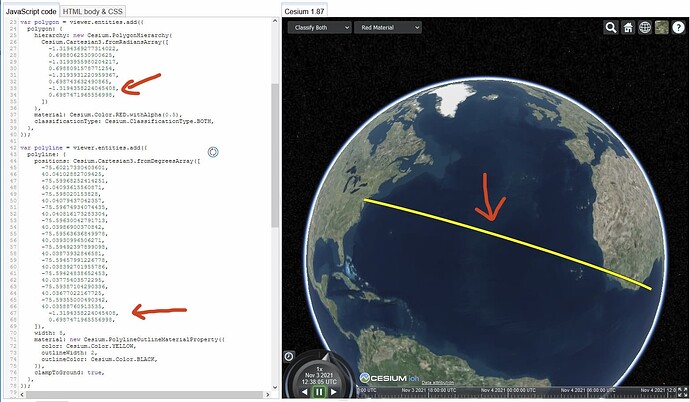
Task: Click the 'material: Cesium.Color.RED.withAlpha' line
Action: [x=108, y=114]
